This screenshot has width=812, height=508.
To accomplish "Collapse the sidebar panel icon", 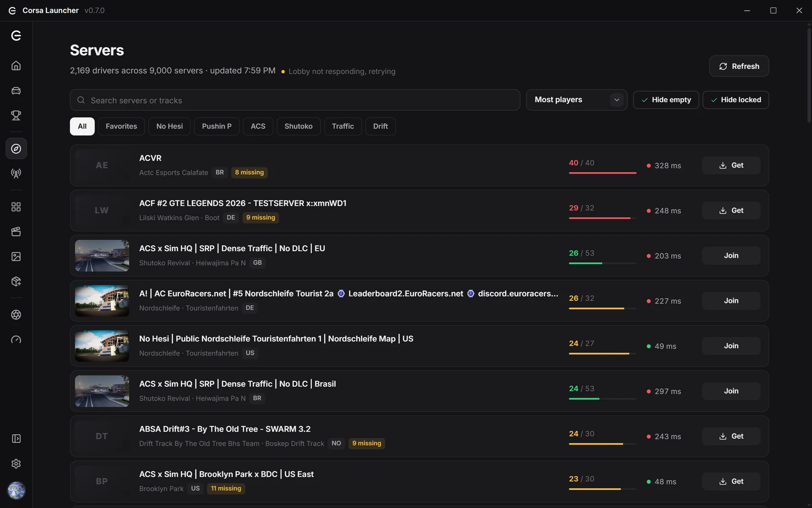I will [x=16, y=438].
